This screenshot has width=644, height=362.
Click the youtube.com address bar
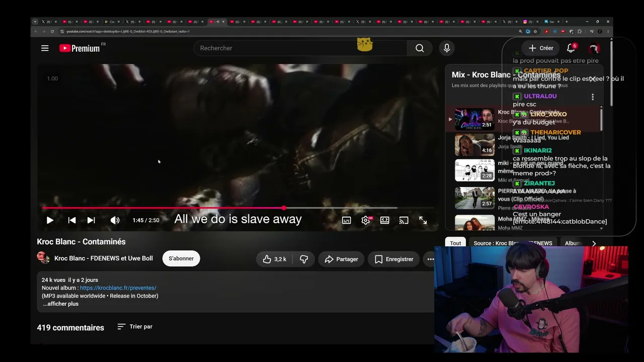pyautogui.click(x=289, y=31)
